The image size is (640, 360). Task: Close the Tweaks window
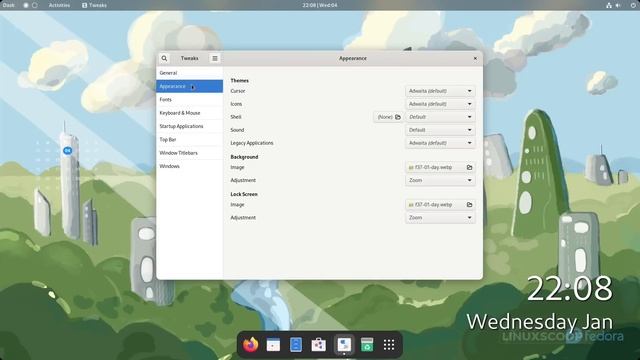(475, 58)
